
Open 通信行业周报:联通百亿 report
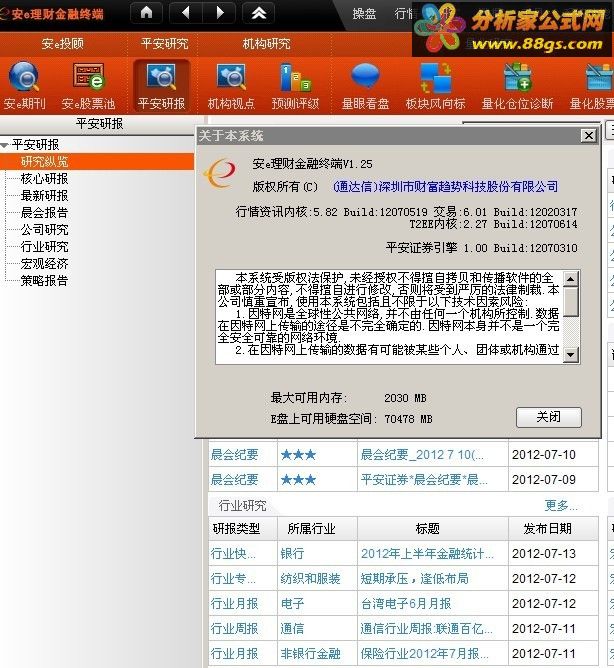(427, 628)
